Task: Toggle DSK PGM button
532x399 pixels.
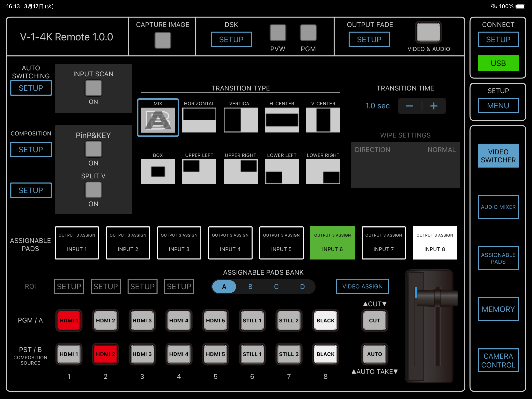Action: pyautogui.click(x=308, y=33)
